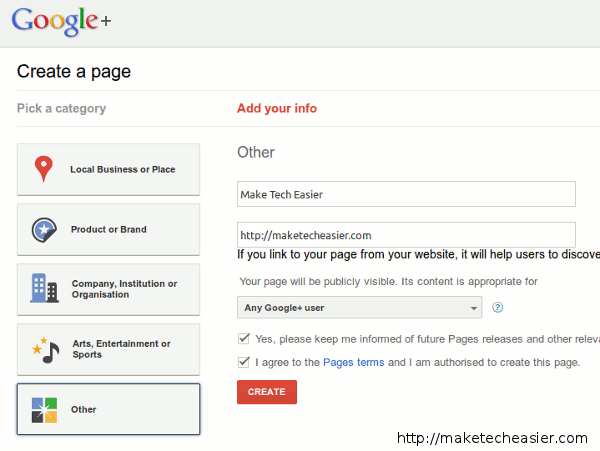The image size is (600, 451).
Task: Click the 'Other' section heading in form
Action: (x=256, y=152)
